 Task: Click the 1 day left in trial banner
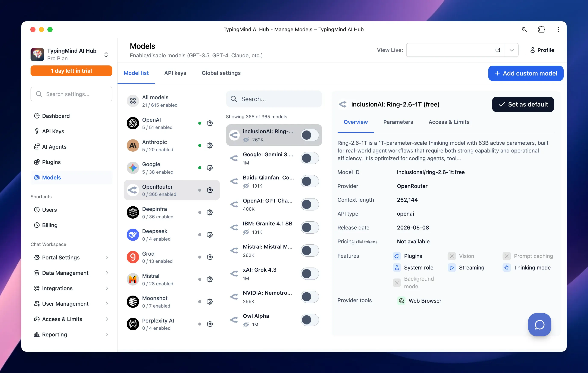click(x=71, y=71)
